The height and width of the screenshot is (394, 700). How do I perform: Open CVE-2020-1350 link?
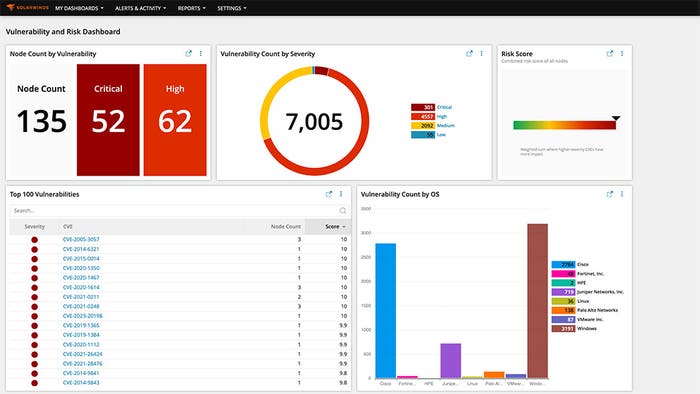tap(81, 268)
